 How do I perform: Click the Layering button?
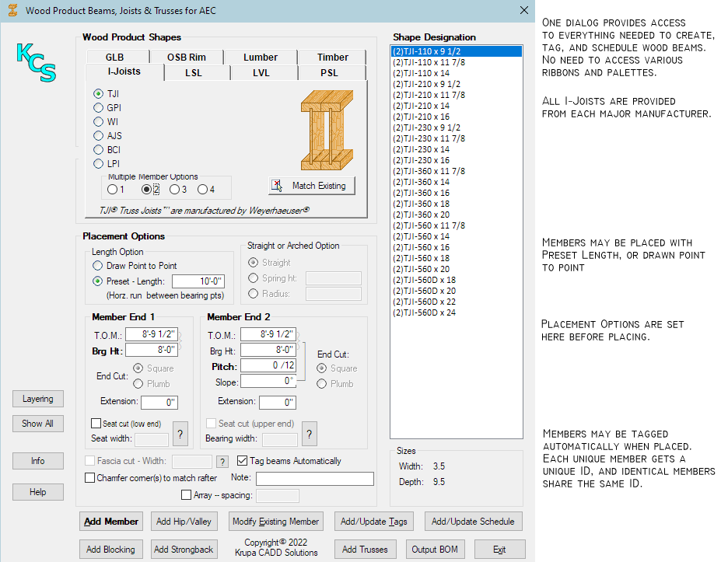tap(37, 399)
